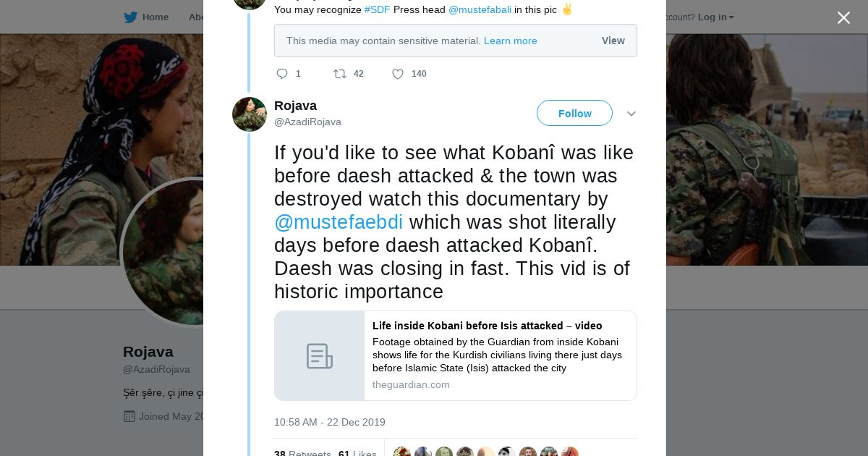Open the Learn more link
Image resolution: width=868 pixels, height=456 pixels.
(510, 41)
